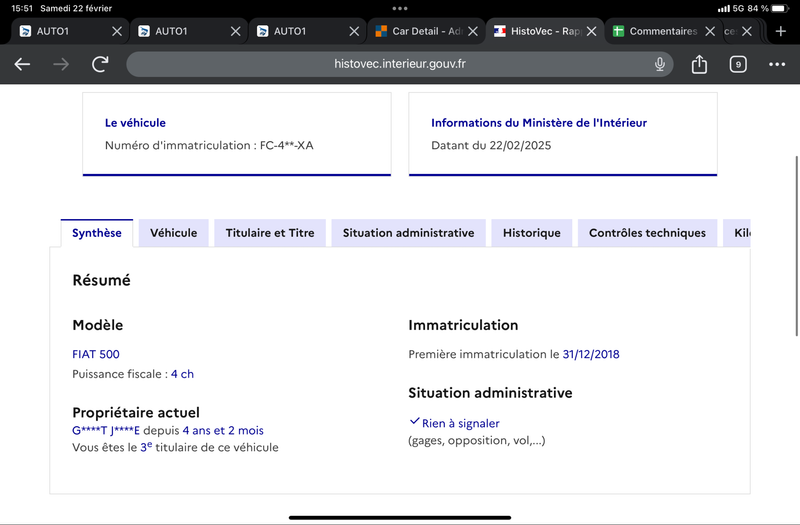800x525 pixels.
Task: Close the Car Detail tab
Action: [x=473, y=31]
